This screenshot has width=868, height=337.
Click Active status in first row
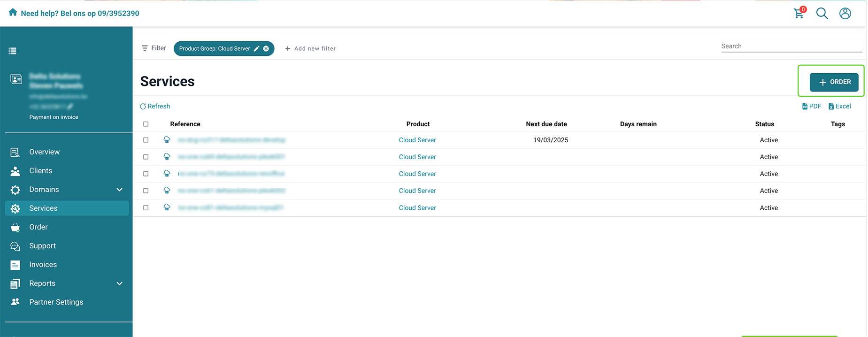coord(768,140)
